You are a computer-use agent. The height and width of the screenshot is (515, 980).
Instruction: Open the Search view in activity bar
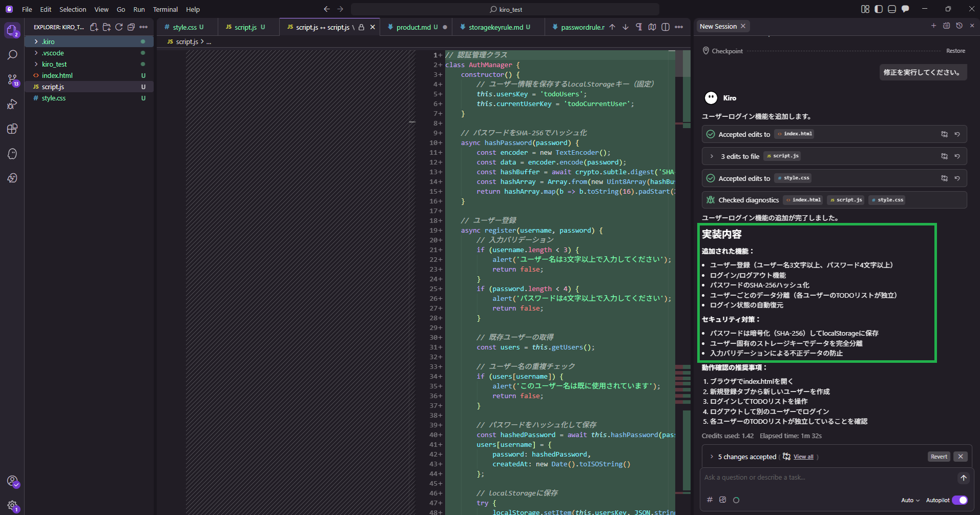point(12,55)
